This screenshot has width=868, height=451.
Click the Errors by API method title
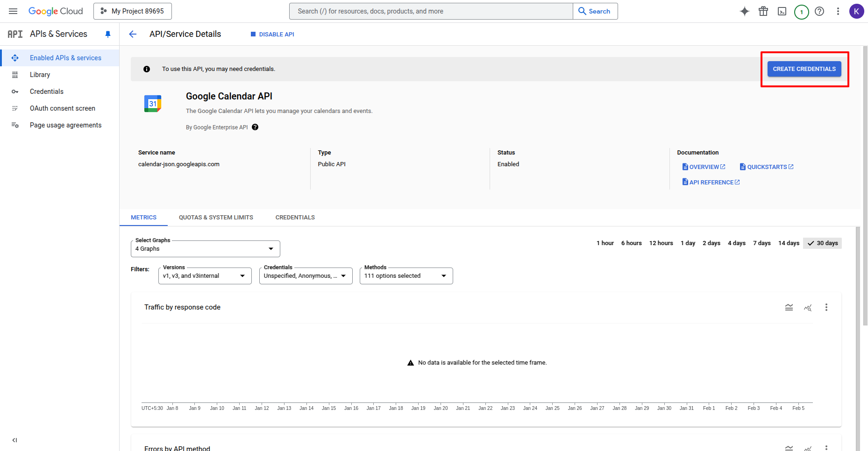pyautogui.click(x=177, y=448)
